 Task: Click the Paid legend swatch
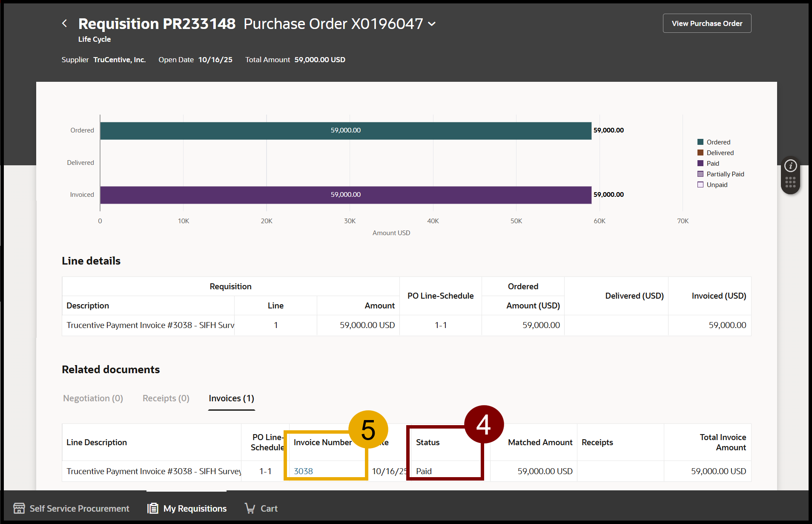coord(700,163)
